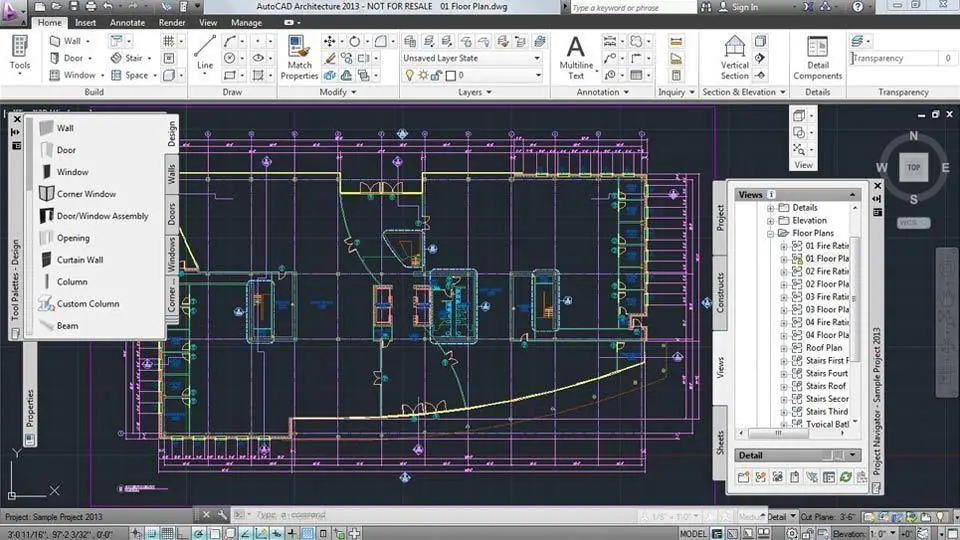Image resolution: width=960 pixels, height=540 pixels.
Task: Open the Constructs tab in Project Navigator
Action: click(x=720, y=292)
